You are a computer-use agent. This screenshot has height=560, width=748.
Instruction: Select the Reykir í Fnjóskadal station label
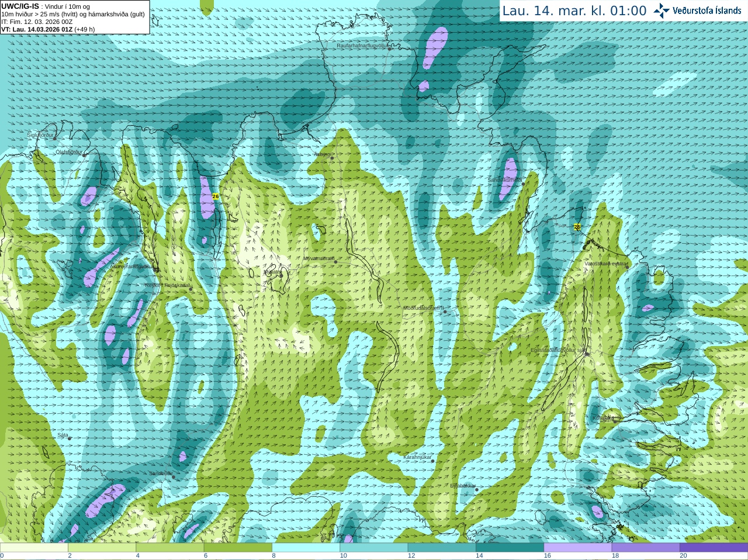[x=167, y=286]
